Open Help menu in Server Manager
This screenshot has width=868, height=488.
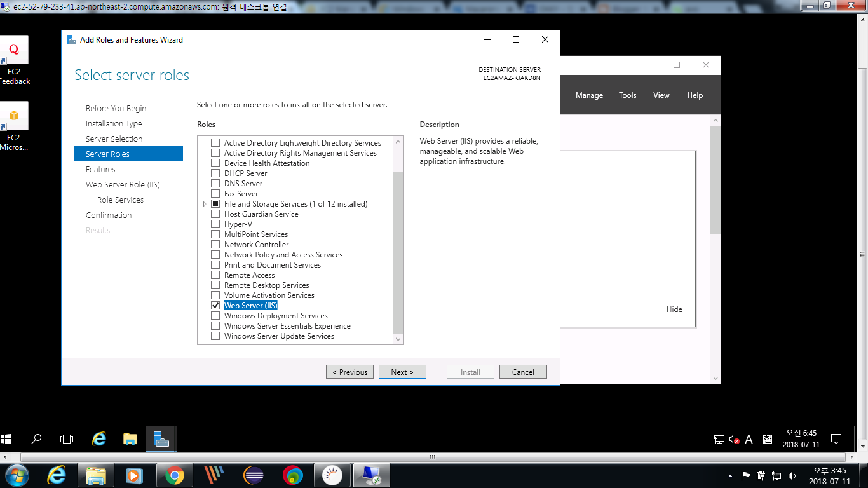695,95
